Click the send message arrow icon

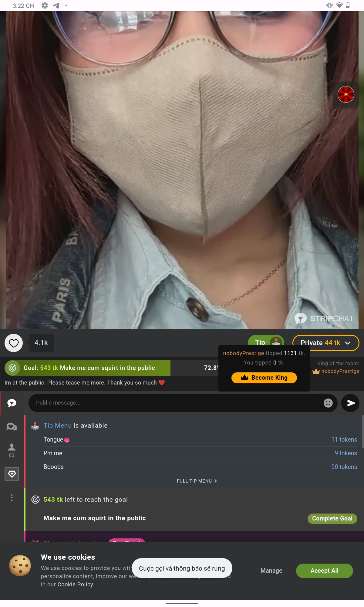tap(350, 403)
